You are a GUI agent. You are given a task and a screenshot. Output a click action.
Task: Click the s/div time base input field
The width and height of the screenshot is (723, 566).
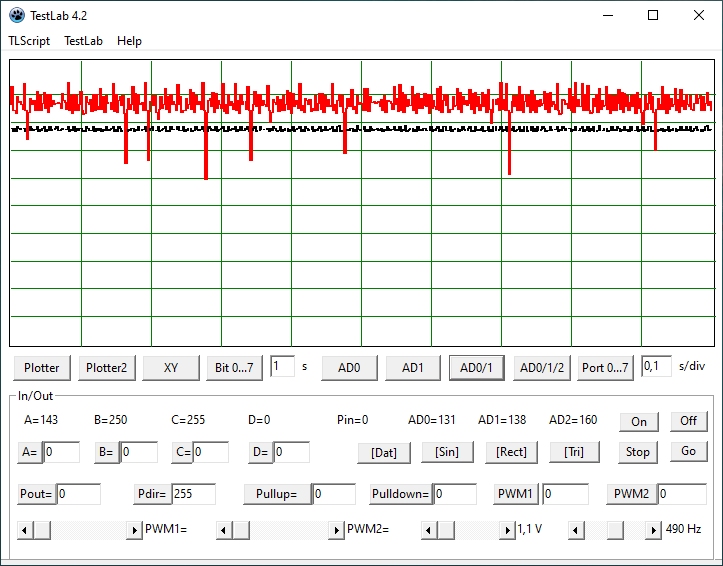656,367
